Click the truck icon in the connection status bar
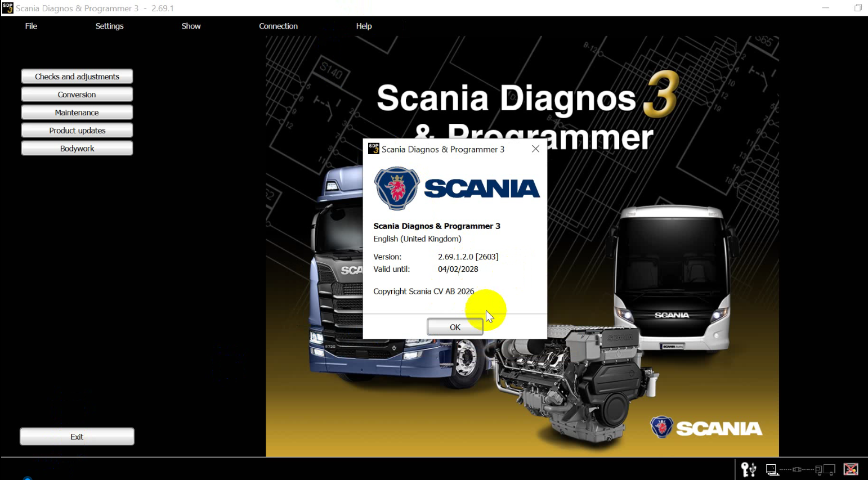Screen dimensions: 868x480 tap(826, 469)
